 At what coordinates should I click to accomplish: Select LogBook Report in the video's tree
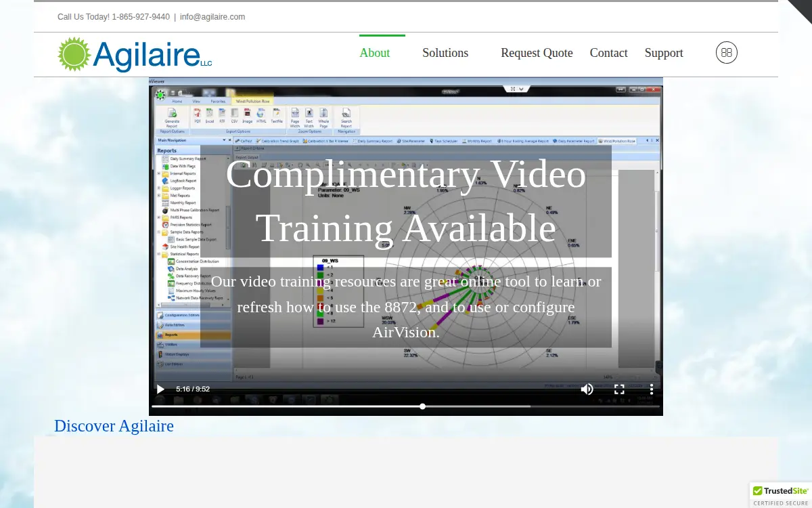pyautogui.click(x=179, y=181)
